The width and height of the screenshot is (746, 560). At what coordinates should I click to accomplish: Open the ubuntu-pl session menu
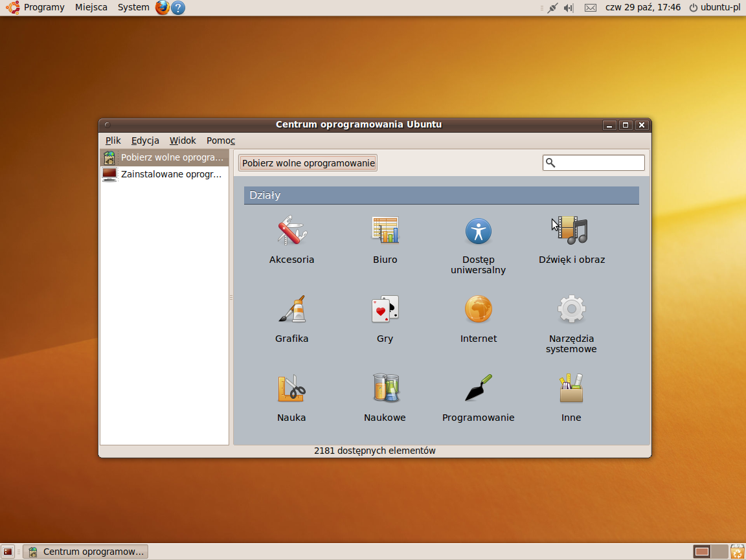click(x=715, y=7)
